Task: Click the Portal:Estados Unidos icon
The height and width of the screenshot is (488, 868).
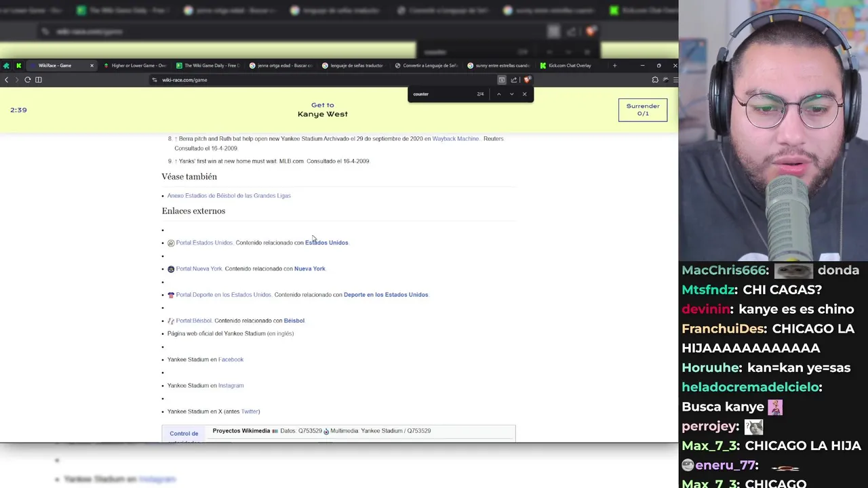Action: (171, 243)
